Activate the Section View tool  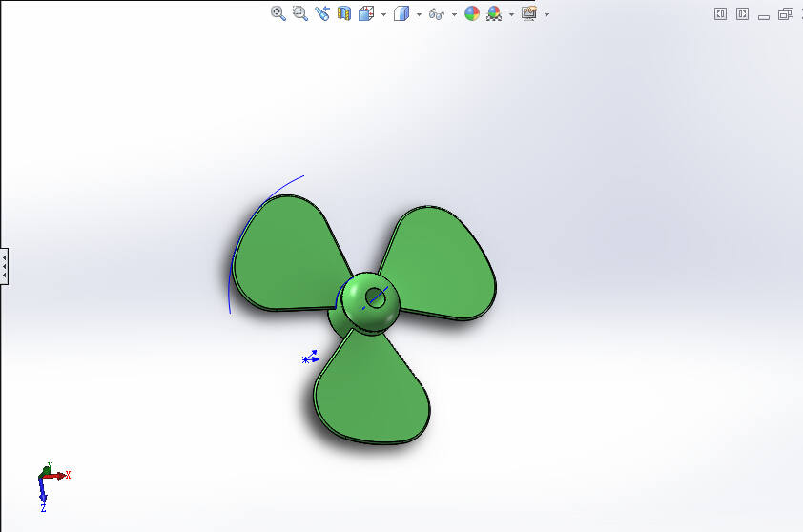pyautogui.click(x=344, y=13)
